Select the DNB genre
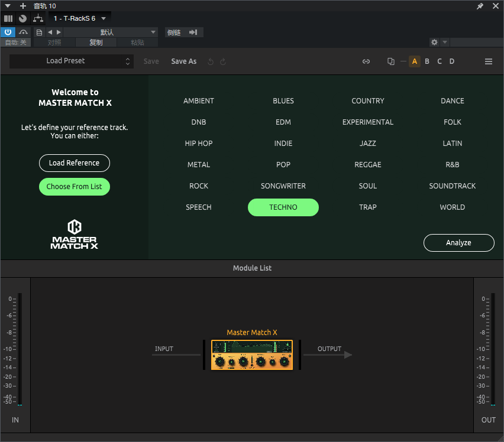Image resolution: width=504 pixels, height=442 pixels. pyautogui.click(x=199, y=122)
